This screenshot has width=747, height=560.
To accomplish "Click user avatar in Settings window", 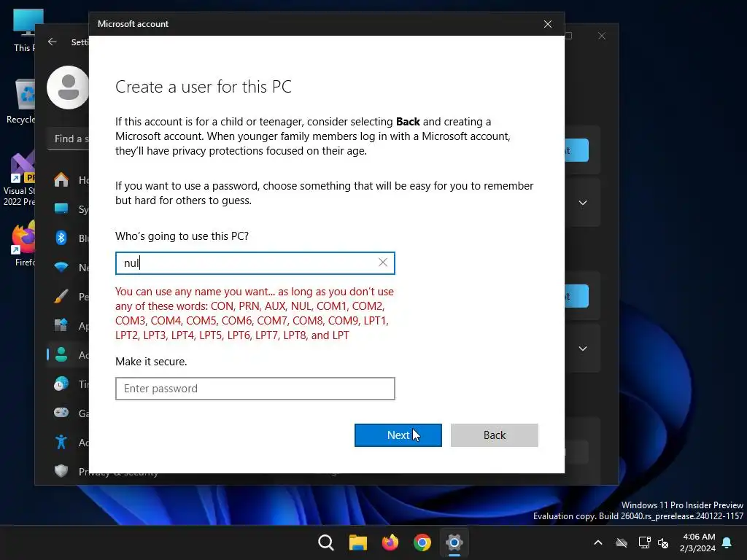I will 68,87.
